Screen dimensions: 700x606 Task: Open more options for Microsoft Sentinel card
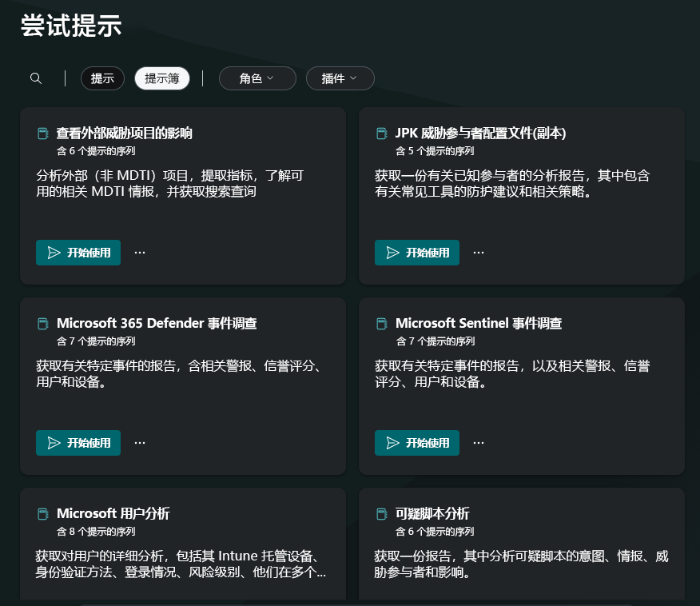coord(479,443)
